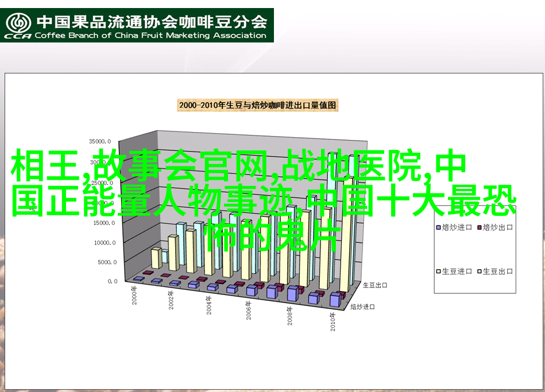Open the 中国果品流通协会咖啡豆分会 header title

point(152,22)
